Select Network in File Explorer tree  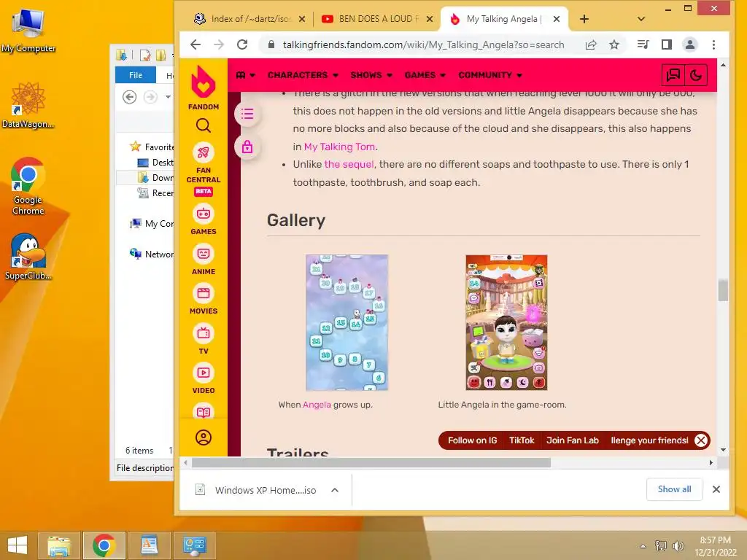click(x=152, y=254)
